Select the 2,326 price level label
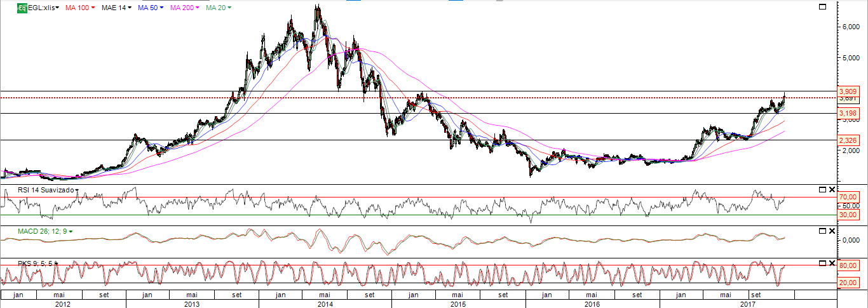Image resolution: width=868 pixels, height=308 pixels. (x=849, y=140)
